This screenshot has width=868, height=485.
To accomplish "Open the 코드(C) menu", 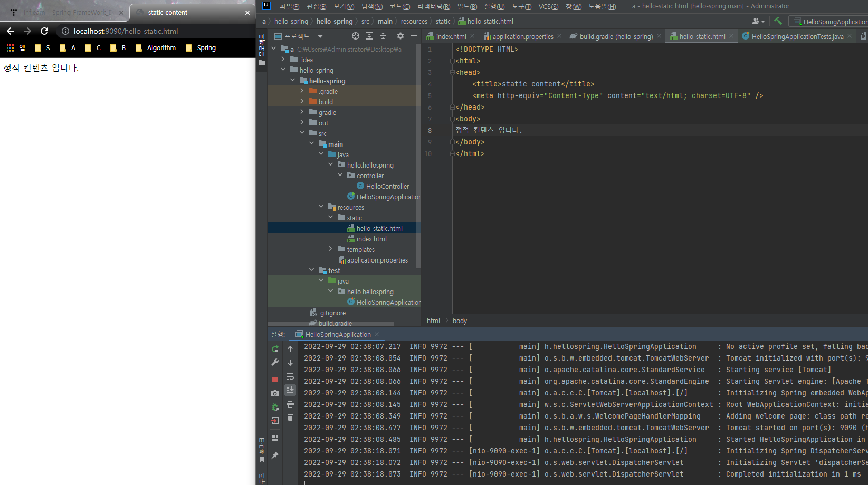I will [x=399, y=6].
